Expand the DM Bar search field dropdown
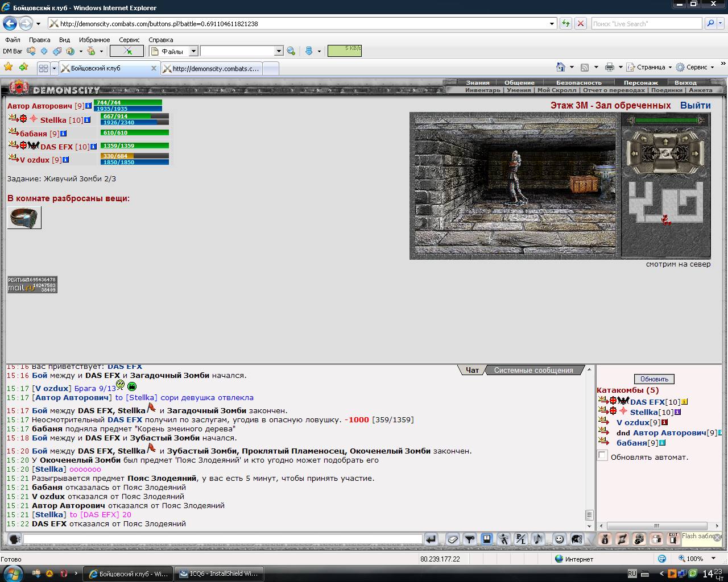The height and width of the screenshot is (582, 728). pos(279,51)
